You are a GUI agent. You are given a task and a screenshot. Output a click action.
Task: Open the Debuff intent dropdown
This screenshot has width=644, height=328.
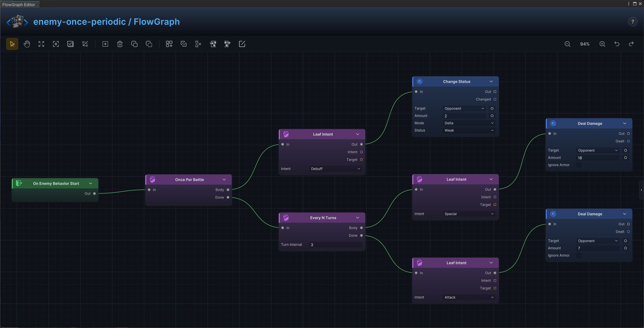pyautogui.click(x=336, y=169)
